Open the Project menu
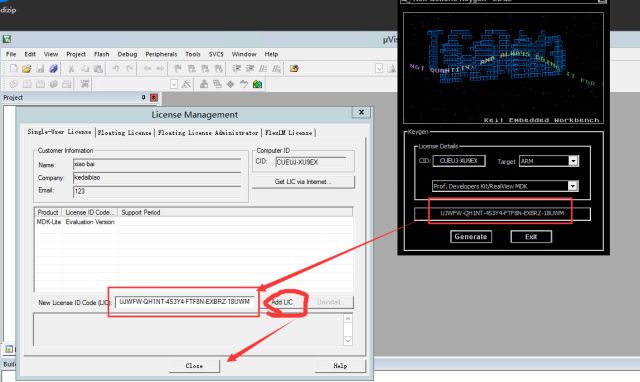This screenshot has width=640, height=382. point(76,54)
